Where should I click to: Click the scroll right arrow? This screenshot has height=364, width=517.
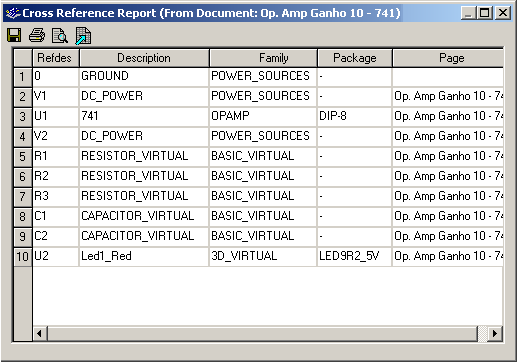tap(495, 333)
